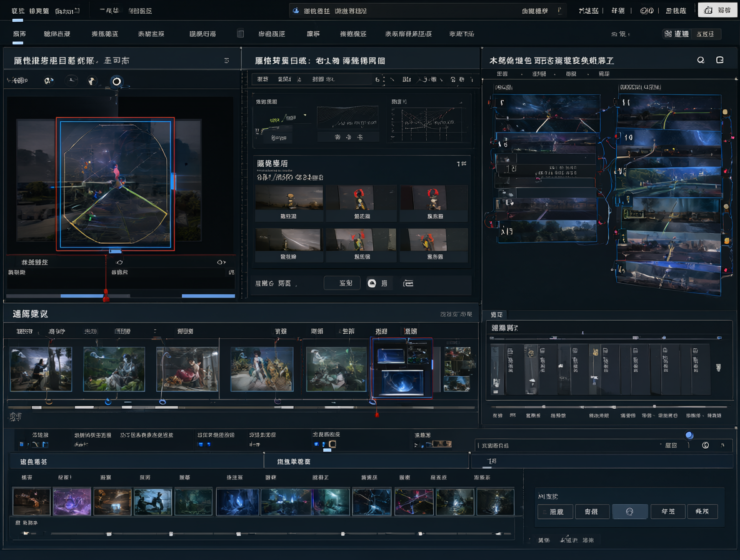Click the round white icon below the middle thumbnail grid
Image resolution: width=740 pixels, height=560 pixels.
[x=372, y=283]
